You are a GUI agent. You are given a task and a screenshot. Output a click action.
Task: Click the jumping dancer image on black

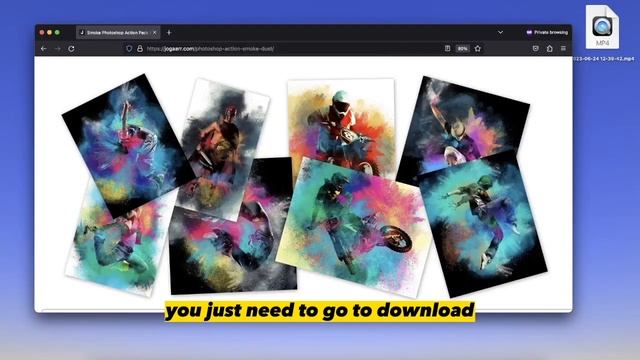(483, 224)
